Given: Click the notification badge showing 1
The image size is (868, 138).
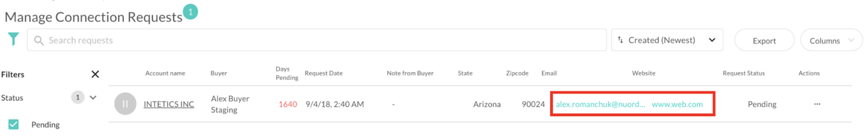Looking at the screenshot, I should (x=190, y=12).
